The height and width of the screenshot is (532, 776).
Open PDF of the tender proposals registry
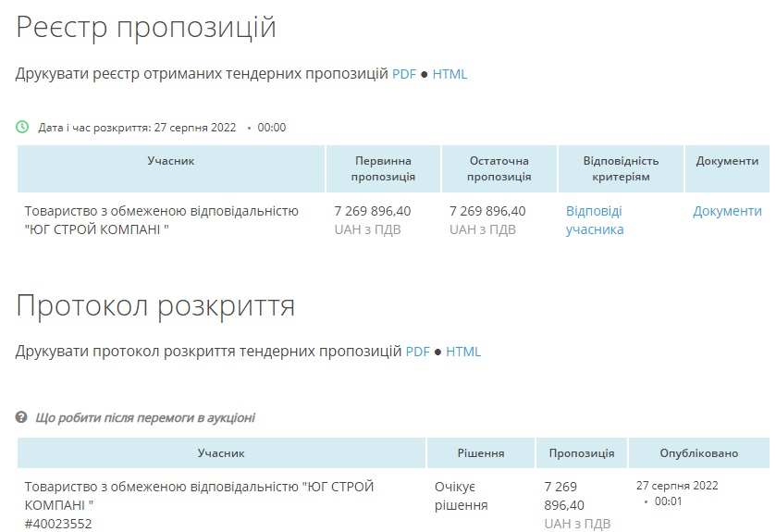pyautogui.click(x=404, y=74)
